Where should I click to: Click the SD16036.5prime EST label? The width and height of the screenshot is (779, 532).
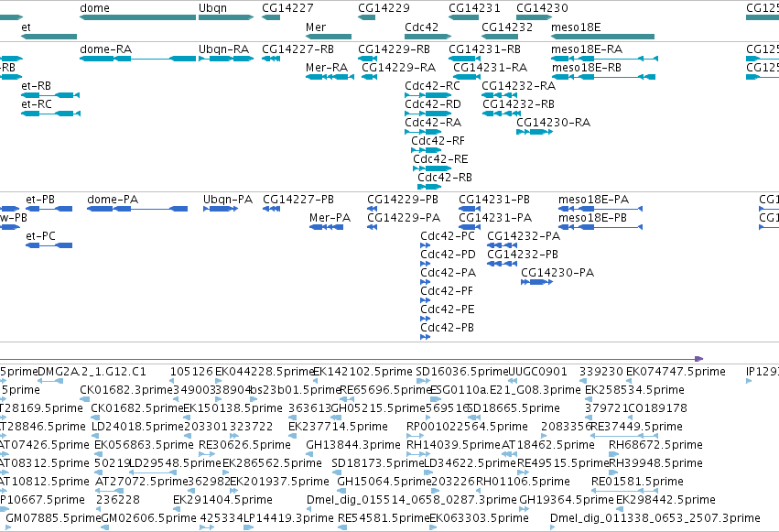[x=462, y=372]
